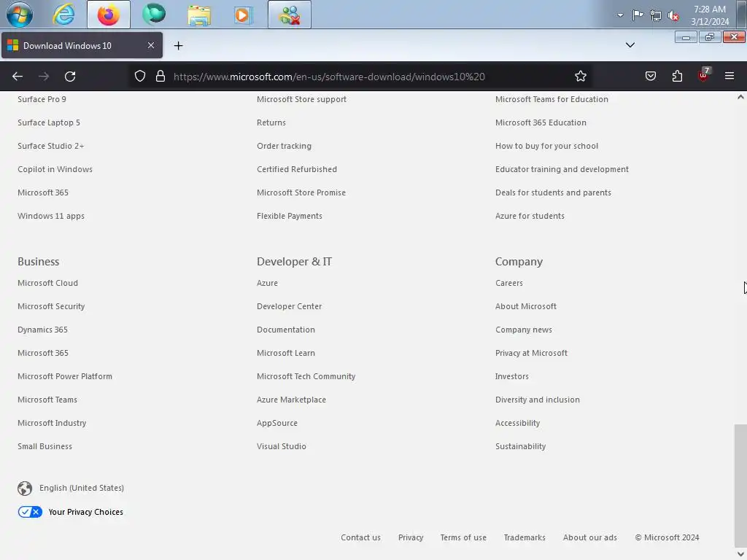This screenshot has height=560, width=747.
Task: Open Windows 11 apps link
Action: click(x=51, y=216)
